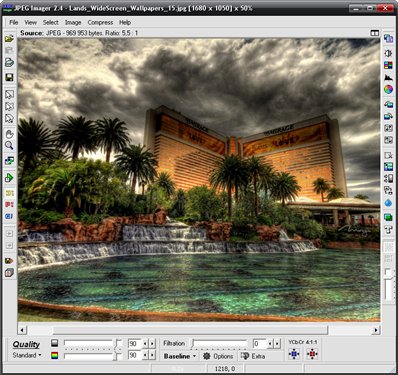Toggle the red chroma subsampling button
Viewport: 398px width, 375px height.
pyautogui.click(x=312, y=354)
